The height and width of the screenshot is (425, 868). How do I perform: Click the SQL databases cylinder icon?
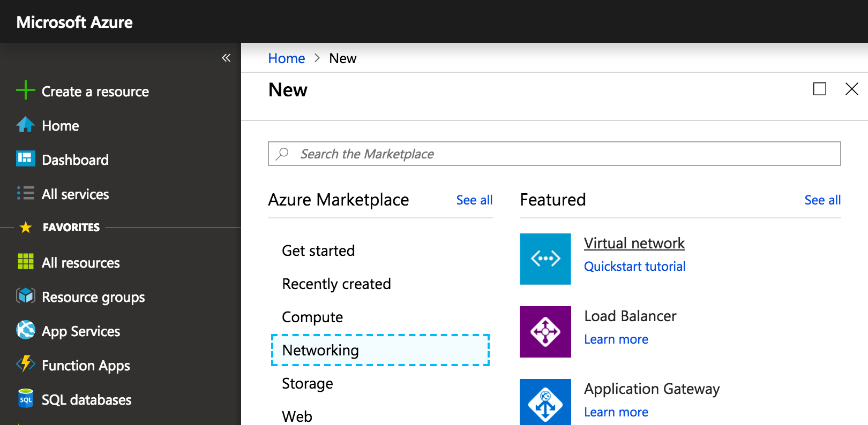pyautogui.click(x=25, y=399)
